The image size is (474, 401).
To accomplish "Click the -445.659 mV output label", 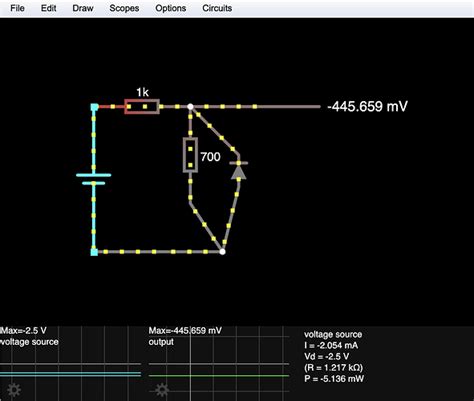I will (x=367, y=106).
